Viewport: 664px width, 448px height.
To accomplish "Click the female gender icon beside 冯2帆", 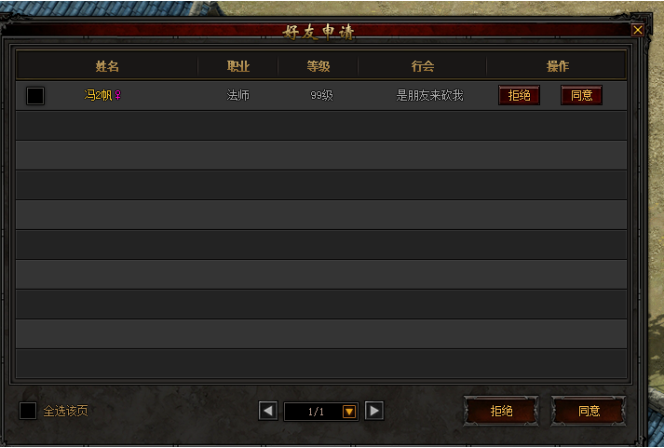I will tap(118, 95).
